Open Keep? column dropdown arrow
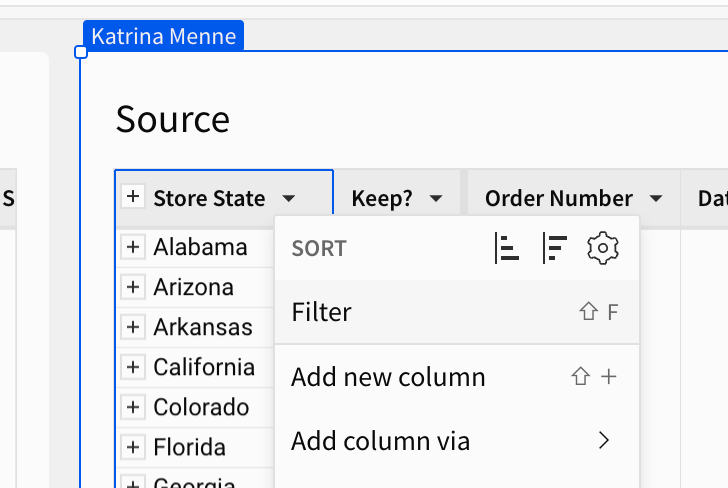The width and height of the screenshot is (728, 488). (436, 199)
